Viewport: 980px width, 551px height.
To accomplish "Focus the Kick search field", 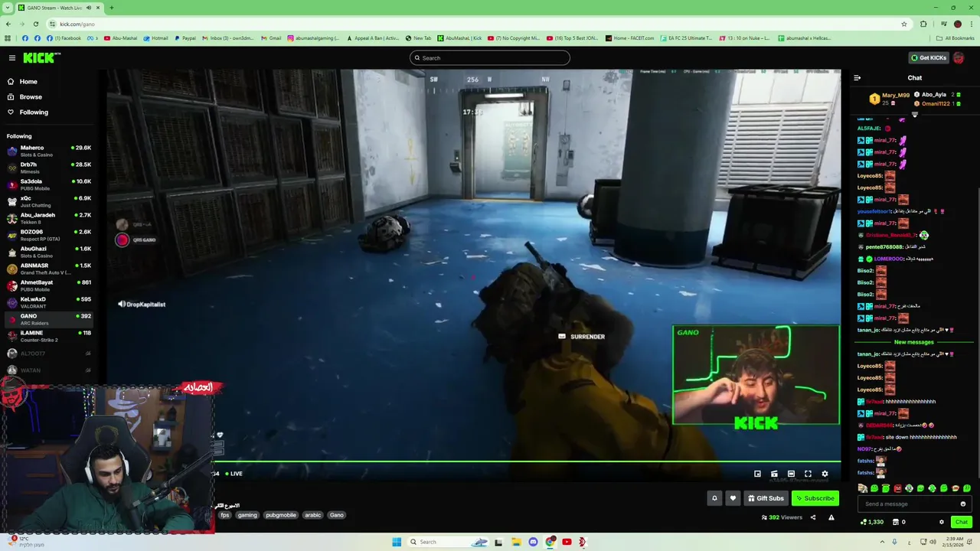I will 490,58.
